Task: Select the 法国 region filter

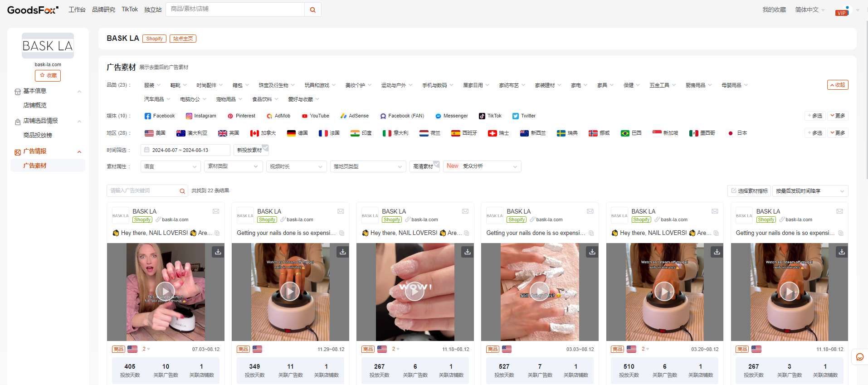Action: click(329, 133)
